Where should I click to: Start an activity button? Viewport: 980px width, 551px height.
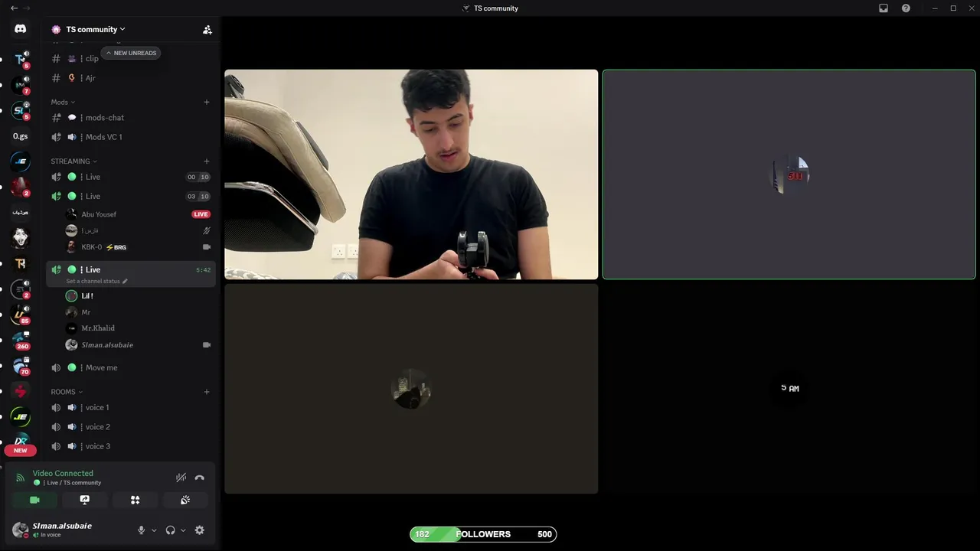point(135,500)
